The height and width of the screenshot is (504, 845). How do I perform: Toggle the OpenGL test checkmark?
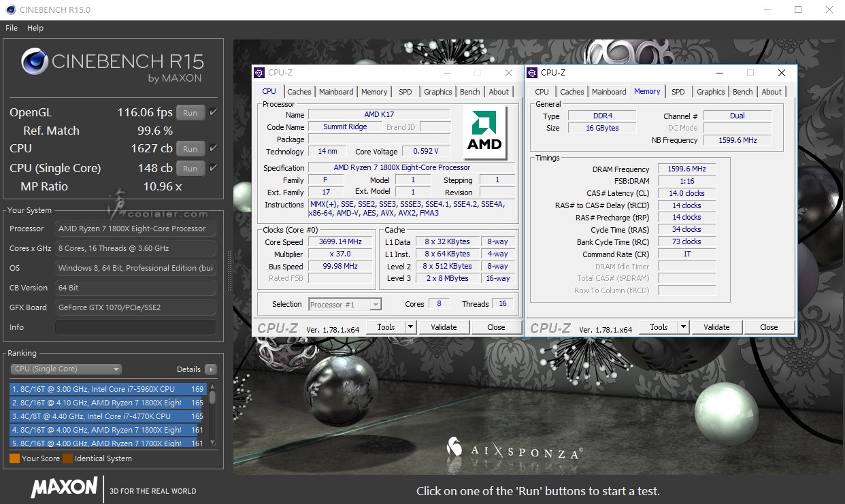click(213, 112)
